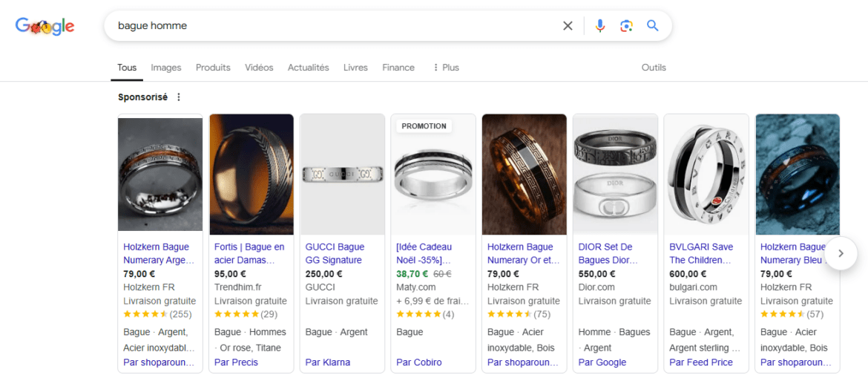
Task: Click the Google logo
Action: point(45,26)
